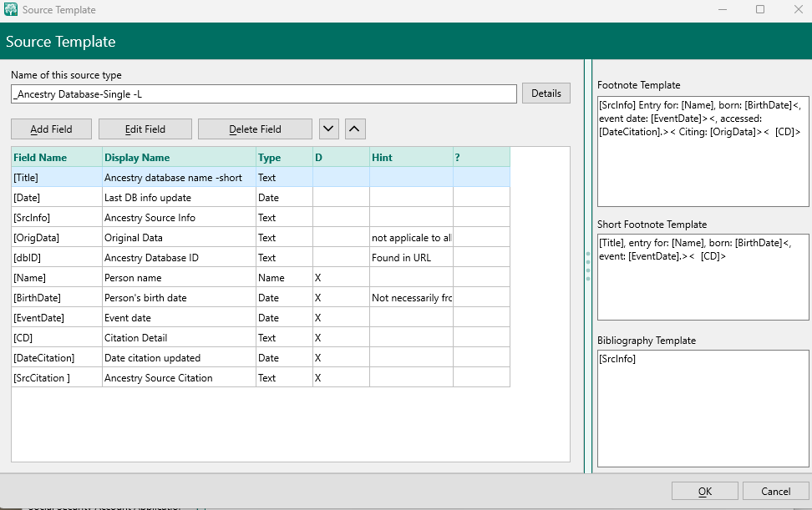Toggle the D cell for the [CD] row

click(340, 337)
